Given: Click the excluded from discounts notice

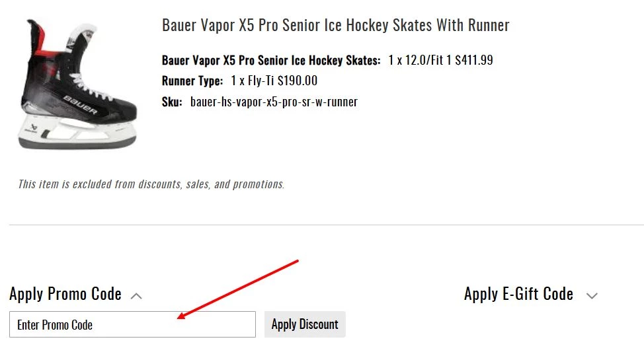Looking at the screenshot, I should [x=151, y=184].
